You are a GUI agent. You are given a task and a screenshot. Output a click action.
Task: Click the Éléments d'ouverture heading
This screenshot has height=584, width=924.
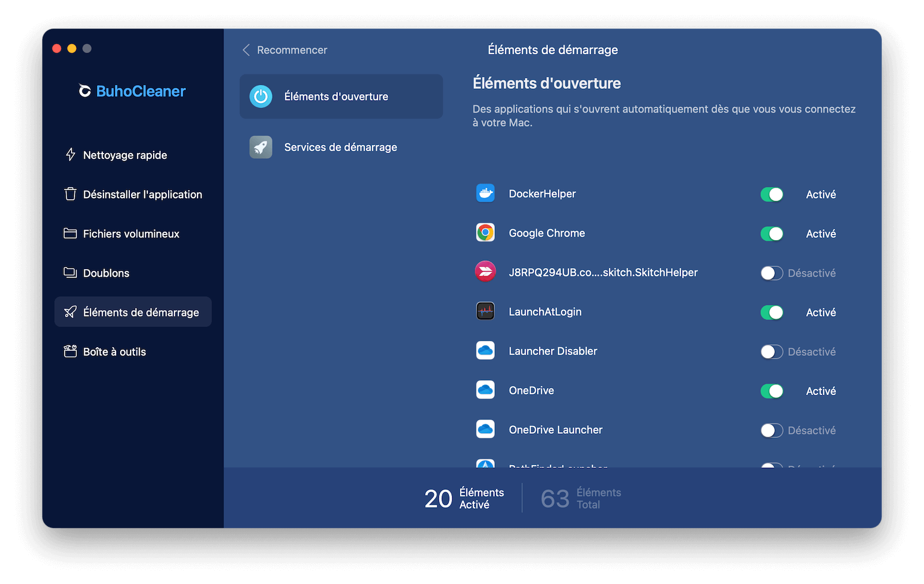[547, 83]
